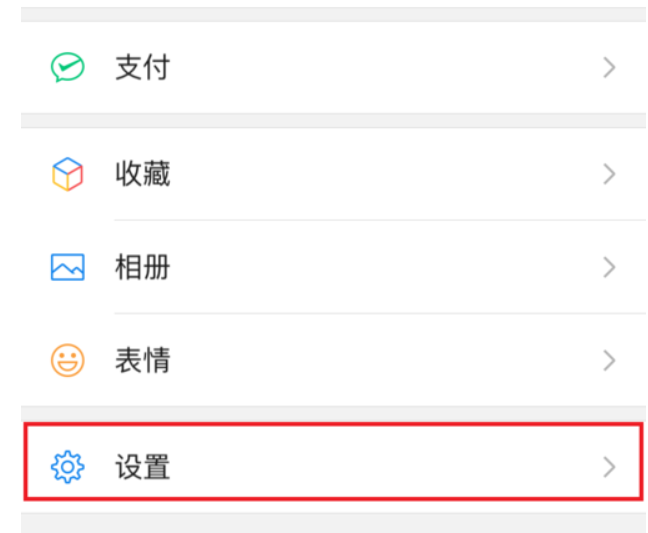This screenshot has height=533, width=648.
Task: Click the blue picture Album icon
Action: click(x=68, y=267)
